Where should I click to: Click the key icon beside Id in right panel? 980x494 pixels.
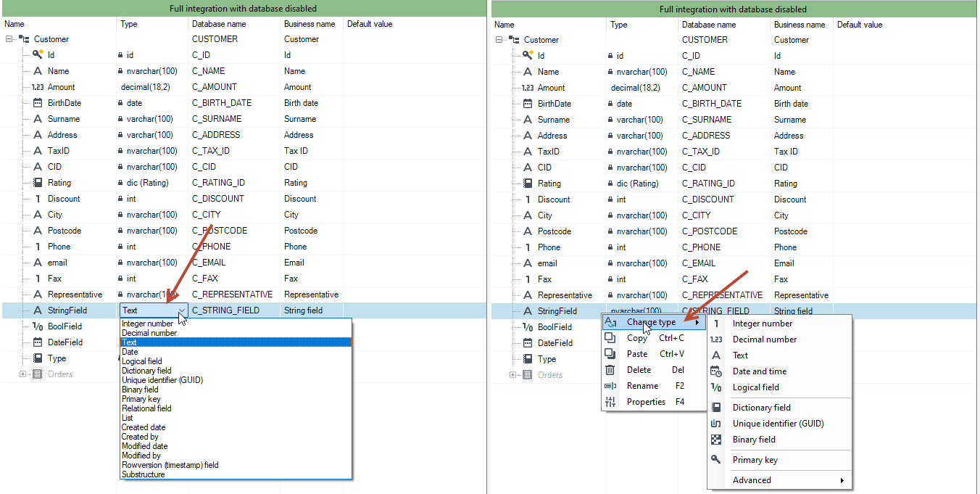[528, 56]
